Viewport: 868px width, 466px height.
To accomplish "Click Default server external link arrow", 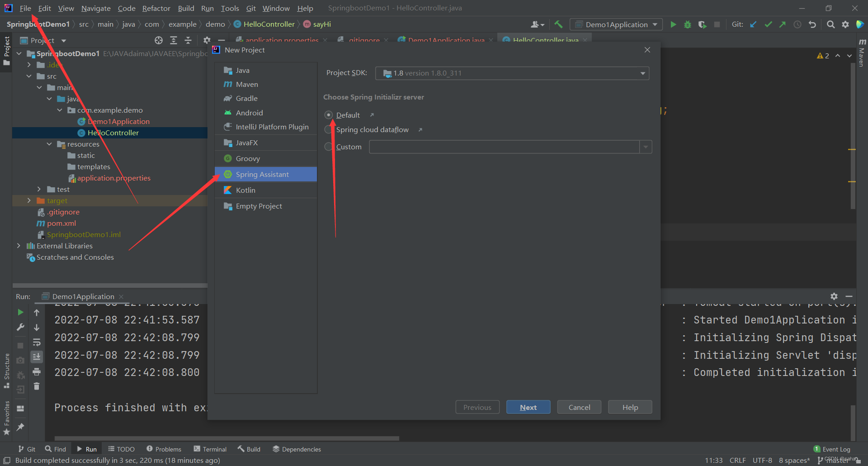I will tap(372, 115).
